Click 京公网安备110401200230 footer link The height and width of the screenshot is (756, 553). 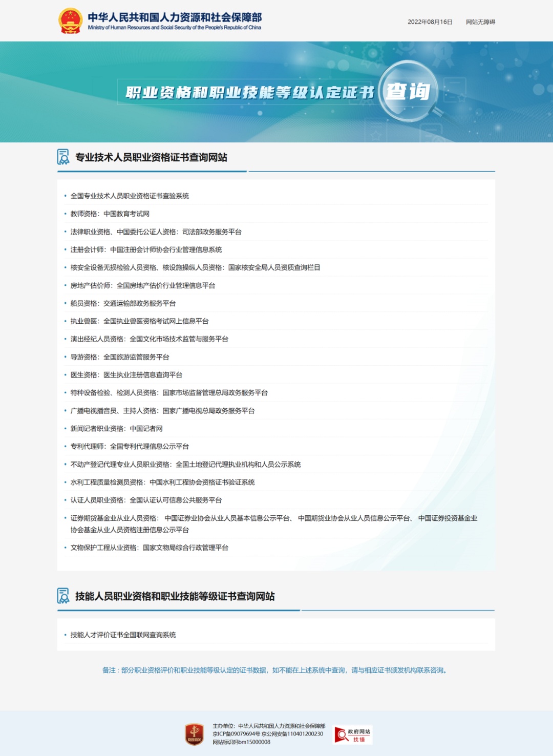pos(292,734)
